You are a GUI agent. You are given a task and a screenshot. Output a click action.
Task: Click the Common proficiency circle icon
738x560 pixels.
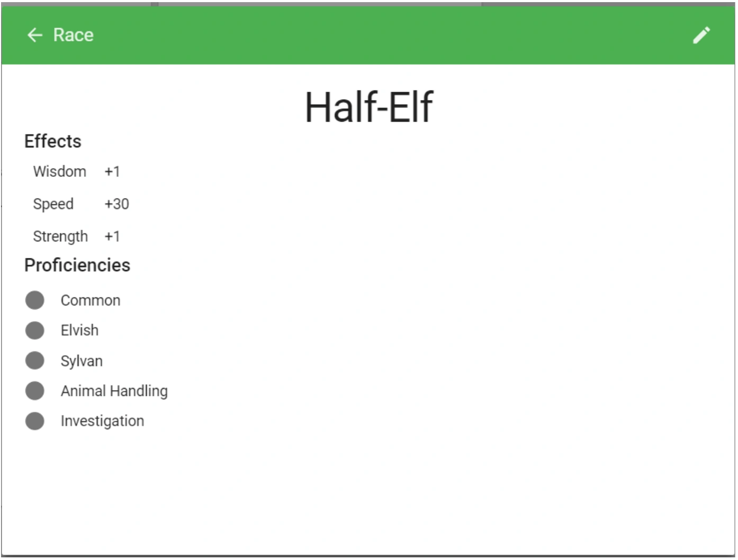35,301
